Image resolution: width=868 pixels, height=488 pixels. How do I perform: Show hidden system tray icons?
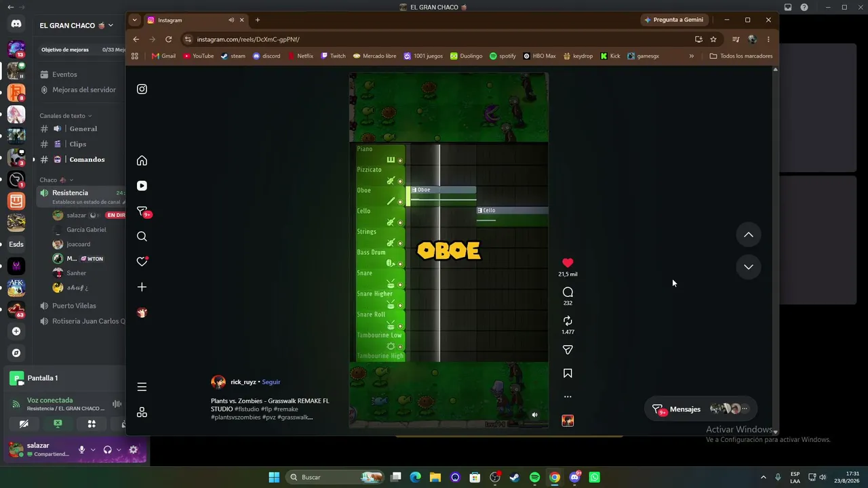763,477
